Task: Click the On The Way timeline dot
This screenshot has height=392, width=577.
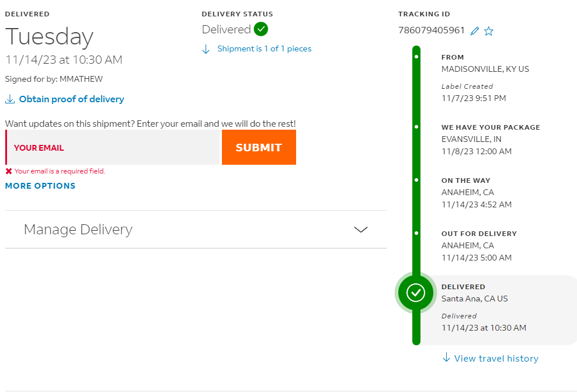Action: click(416, 180)
